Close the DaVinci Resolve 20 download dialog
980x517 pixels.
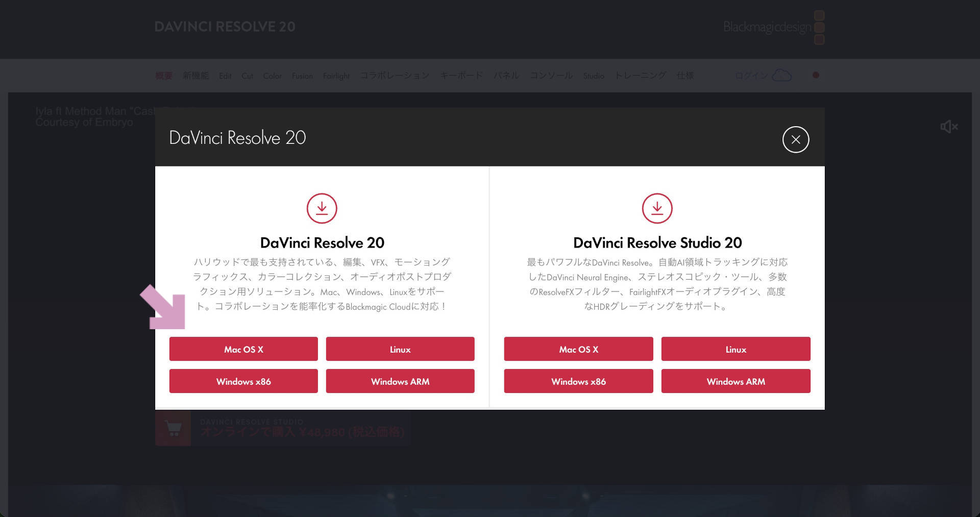pyautogui.click(x=796, y=139)
